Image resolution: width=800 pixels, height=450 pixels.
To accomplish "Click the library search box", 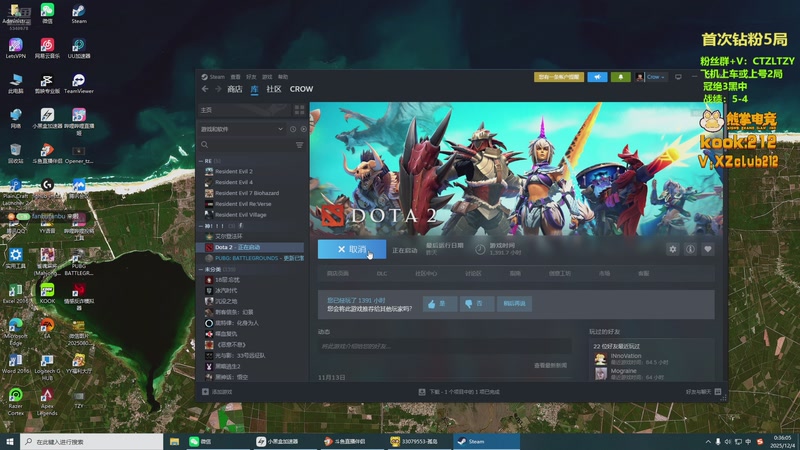I will [247, 145].
